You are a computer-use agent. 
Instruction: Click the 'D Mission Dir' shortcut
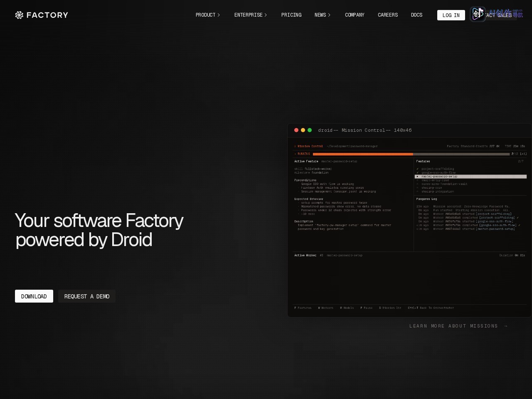(x=390, y=308)
